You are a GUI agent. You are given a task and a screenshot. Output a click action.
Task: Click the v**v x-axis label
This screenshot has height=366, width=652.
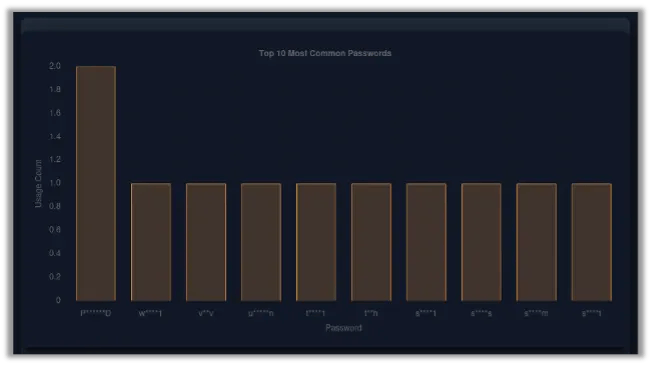[x=206, y=313]
